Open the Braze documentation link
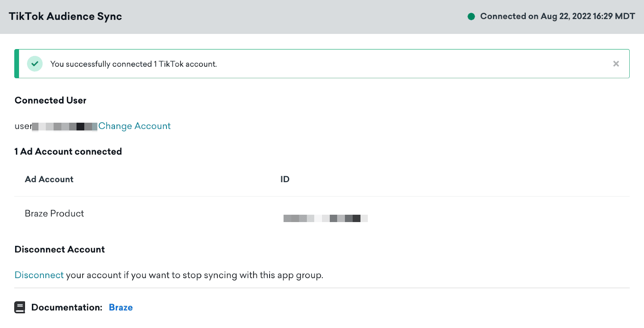Image resolution: width=644 pixels, height=328 pixels. click(121, 308)
